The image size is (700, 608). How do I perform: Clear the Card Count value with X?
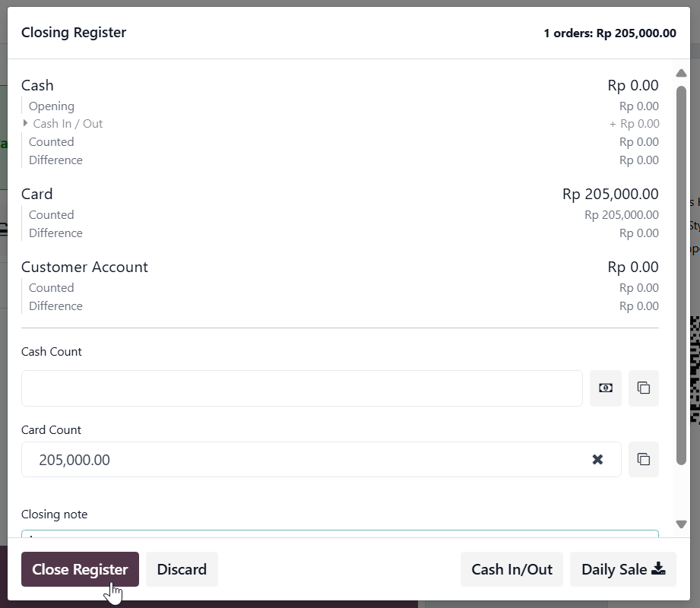pyautogui.click(x=597, y=459)
